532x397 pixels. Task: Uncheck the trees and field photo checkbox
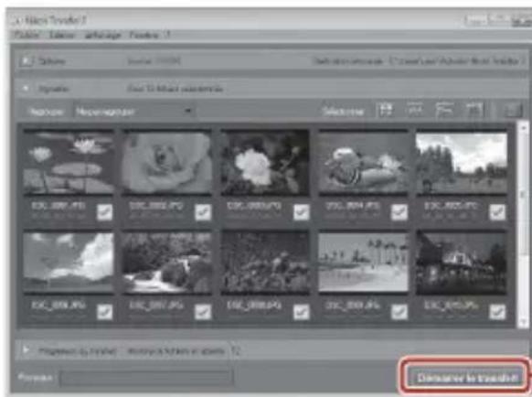click(497, 212)
